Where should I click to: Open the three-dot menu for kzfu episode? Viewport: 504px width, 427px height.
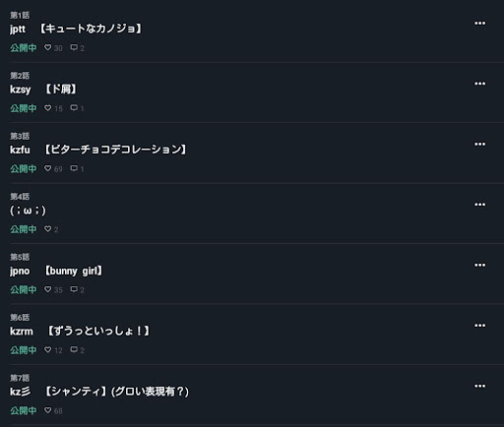click(x=479, y=144)
